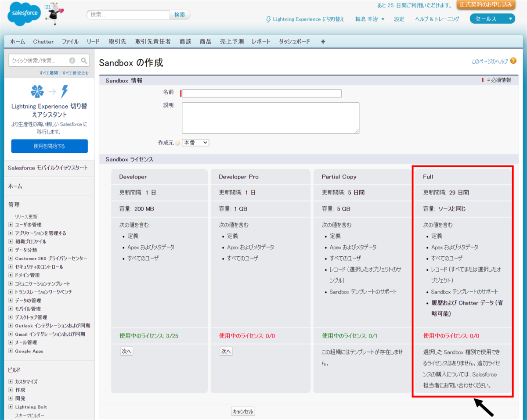Open the 設定 link
This screenshot has width=527, height=420.
tap(399, 19)
